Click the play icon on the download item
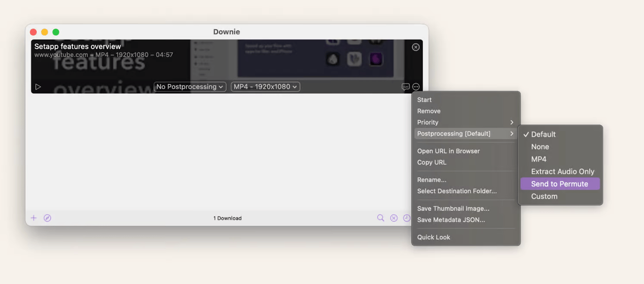The width and height of the screenshot is (644, 284). tap(38, 87)
